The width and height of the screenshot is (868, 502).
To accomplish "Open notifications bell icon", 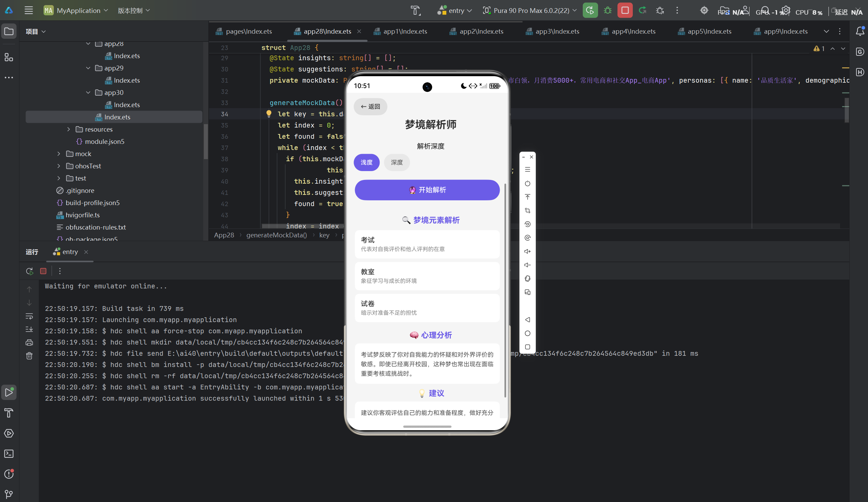I will pos(860,31).
